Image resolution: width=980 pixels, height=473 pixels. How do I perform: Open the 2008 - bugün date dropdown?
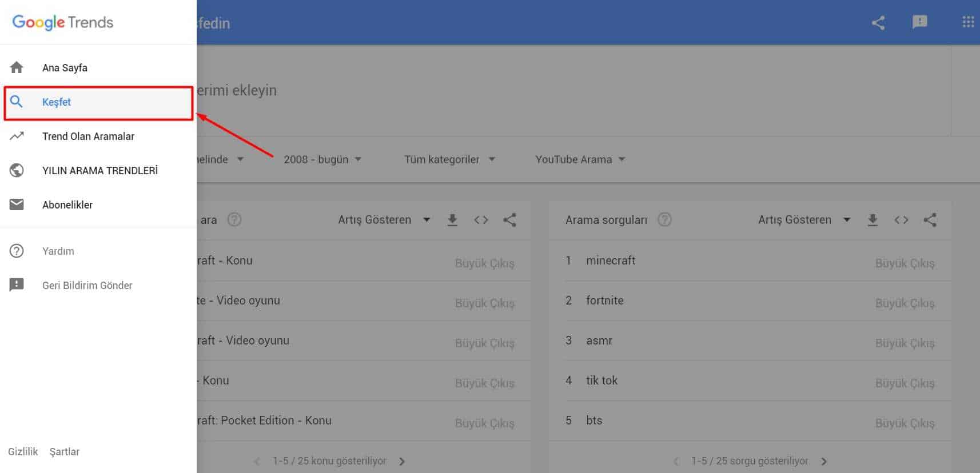pos(322,159)
